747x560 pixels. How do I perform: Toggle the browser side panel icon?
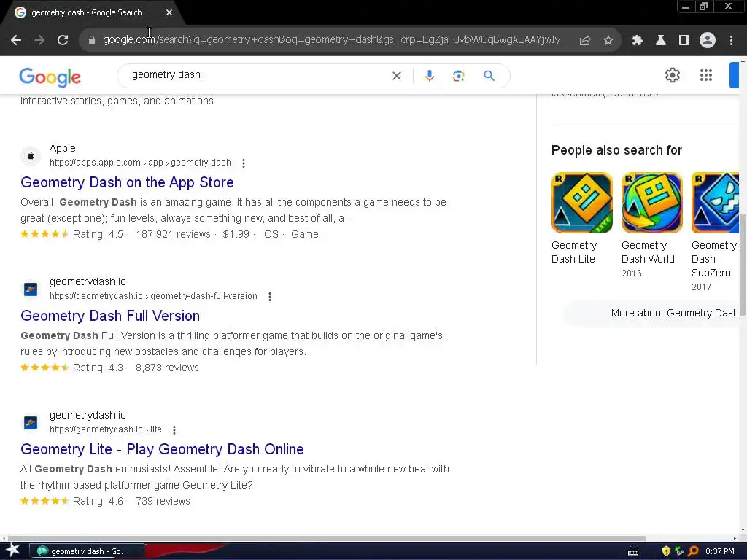coord(684,41)
